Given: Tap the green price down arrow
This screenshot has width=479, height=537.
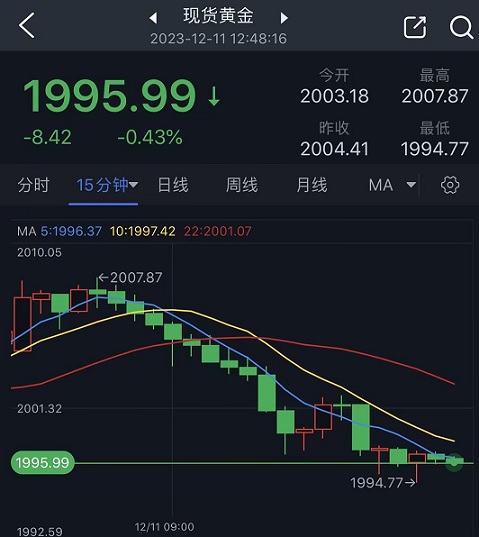Looking at the screenshot, I should pos(214,96).
